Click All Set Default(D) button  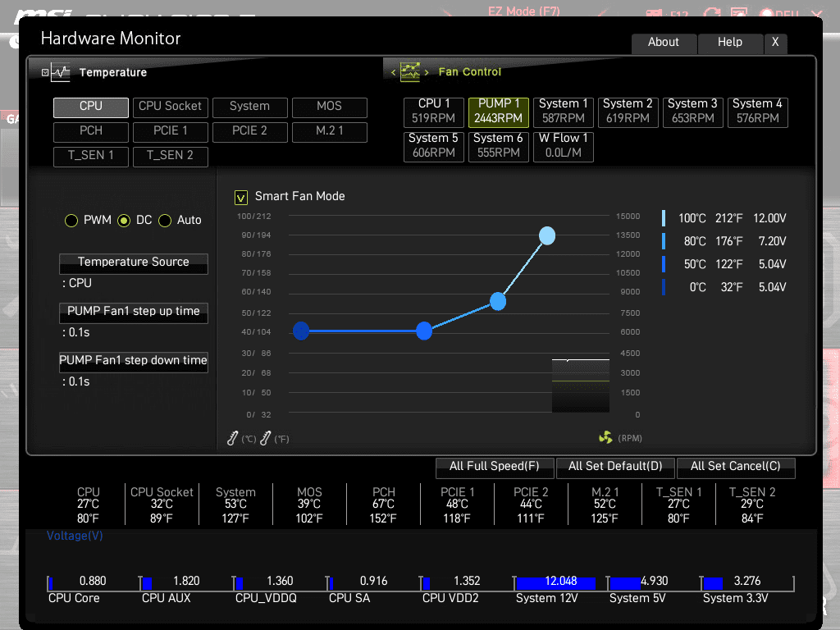[615, 467]
